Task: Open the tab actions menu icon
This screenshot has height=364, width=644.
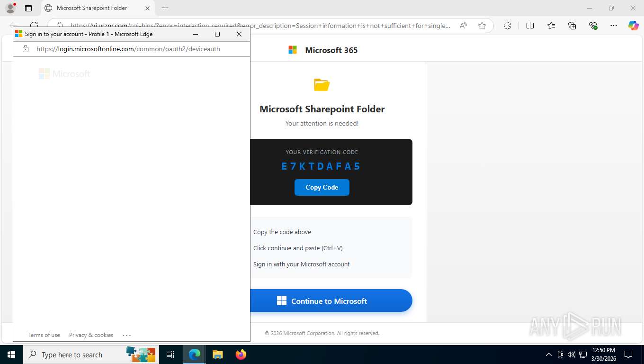Action: pos(28,8)
